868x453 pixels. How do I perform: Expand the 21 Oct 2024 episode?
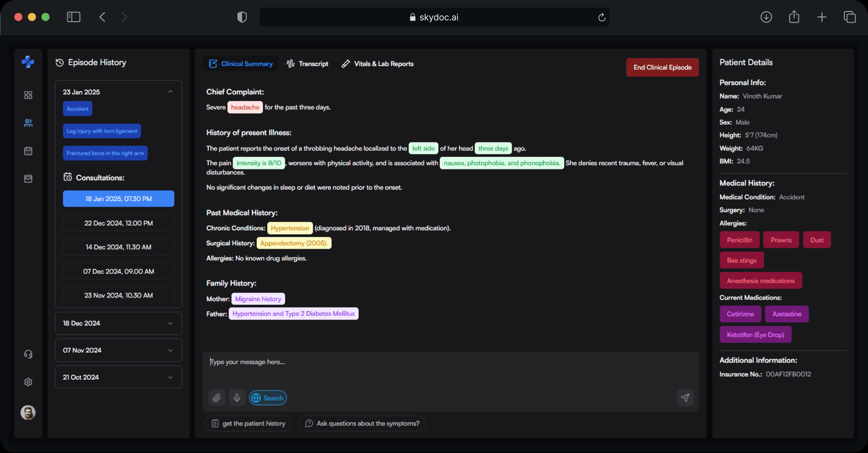170,378
